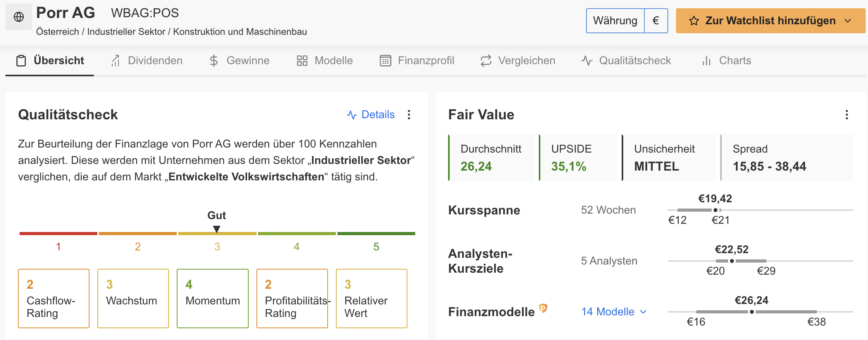
Task: Click the '5 Analysten' text
Action: (x=609, y=261)
